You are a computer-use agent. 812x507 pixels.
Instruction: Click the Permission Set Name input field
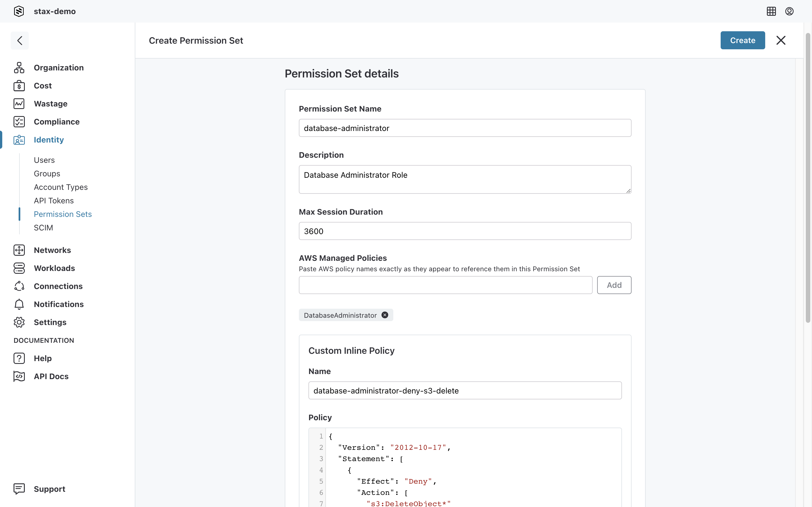pyautogui.click(x=465, y=128)
